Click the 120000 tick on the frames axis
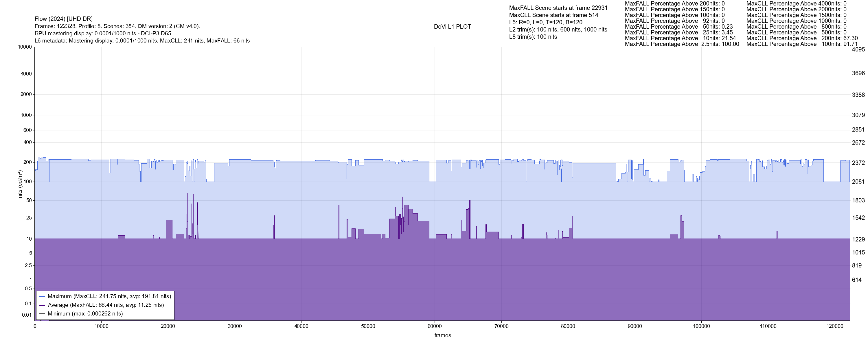The height and width of the screenshot is (347, 868). 835,326
